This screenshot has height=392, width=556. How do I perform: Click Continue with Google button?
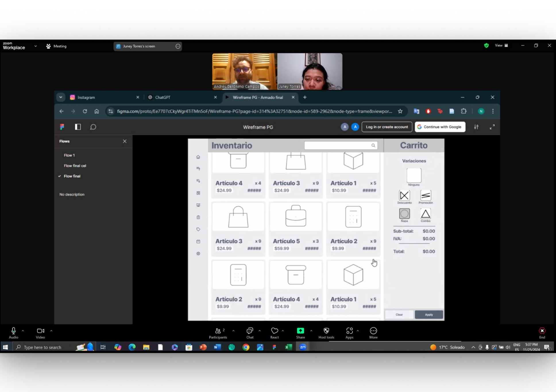440,127
